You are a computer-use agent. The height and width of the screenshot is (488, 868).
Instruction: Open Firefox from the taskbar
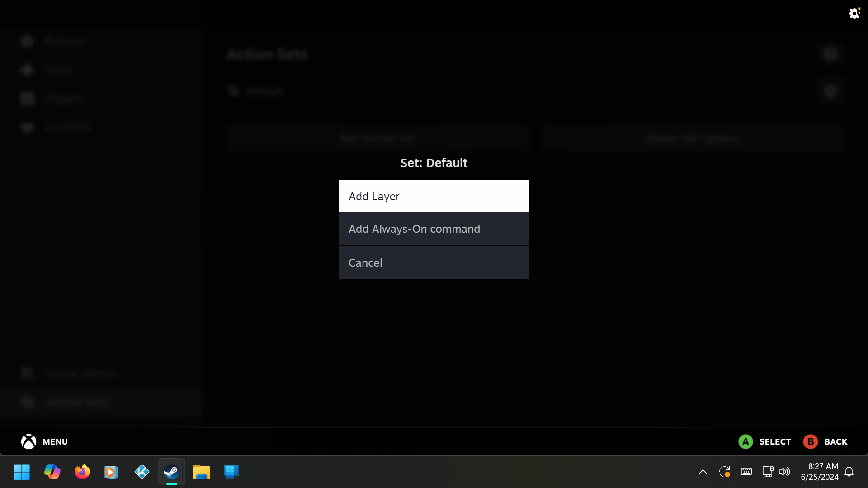[x=82, y=472]
